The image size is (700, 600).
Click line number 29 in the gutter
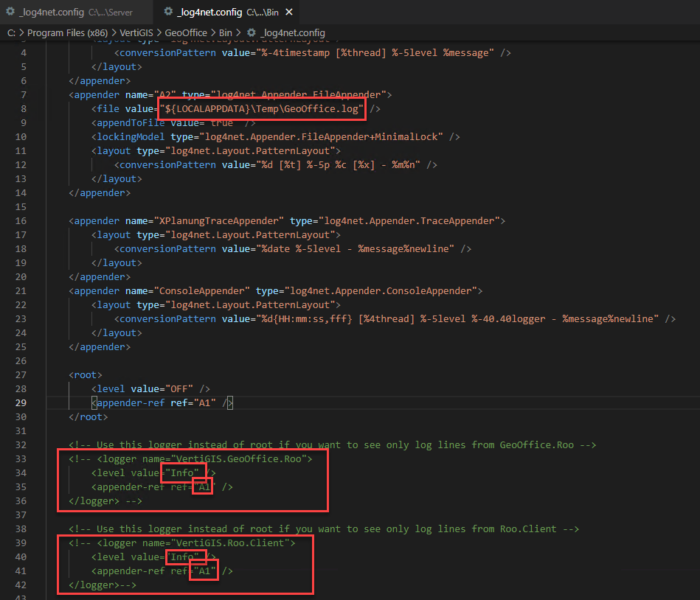20,402
